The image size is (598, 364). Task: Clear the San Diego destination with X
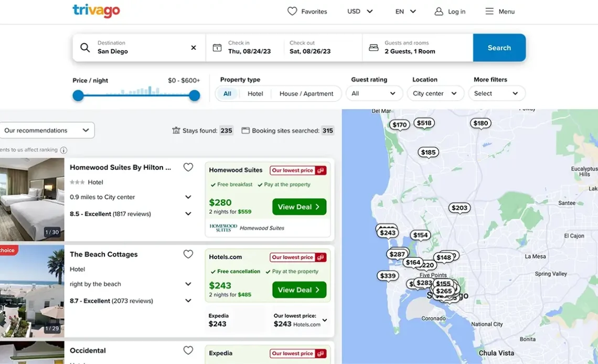click(x=193, y=48)
